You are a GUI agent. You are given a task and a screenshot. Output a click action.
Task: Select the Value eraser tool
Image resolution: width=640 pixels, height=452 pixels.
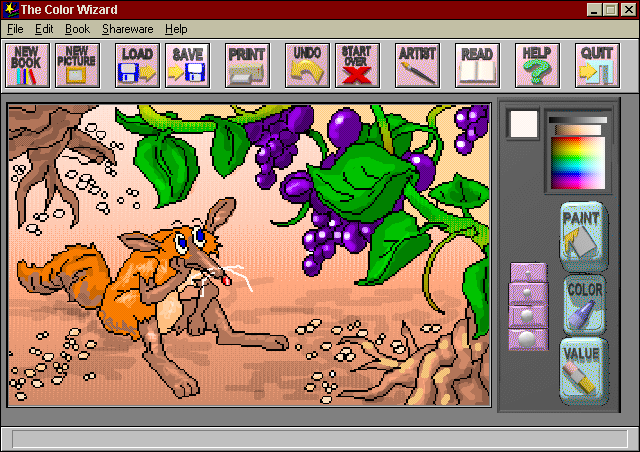584,371
